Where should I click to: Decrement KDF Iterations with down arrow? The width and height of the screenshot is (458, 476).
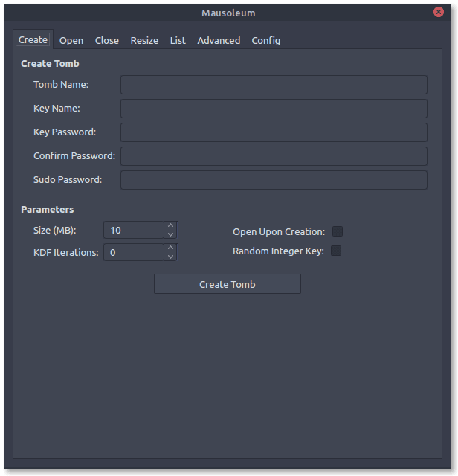[170, 257]
